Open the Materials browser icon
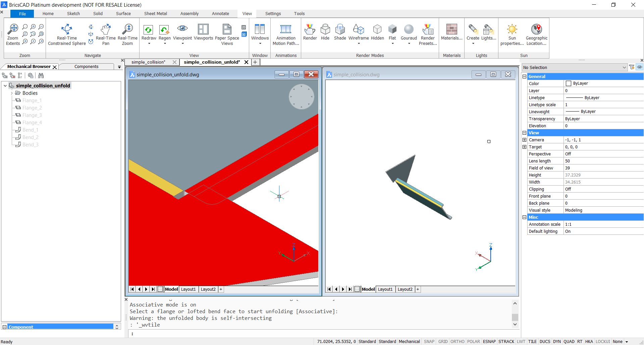The height and width of the screenshot is (345, 644). (x=451, y=30)
